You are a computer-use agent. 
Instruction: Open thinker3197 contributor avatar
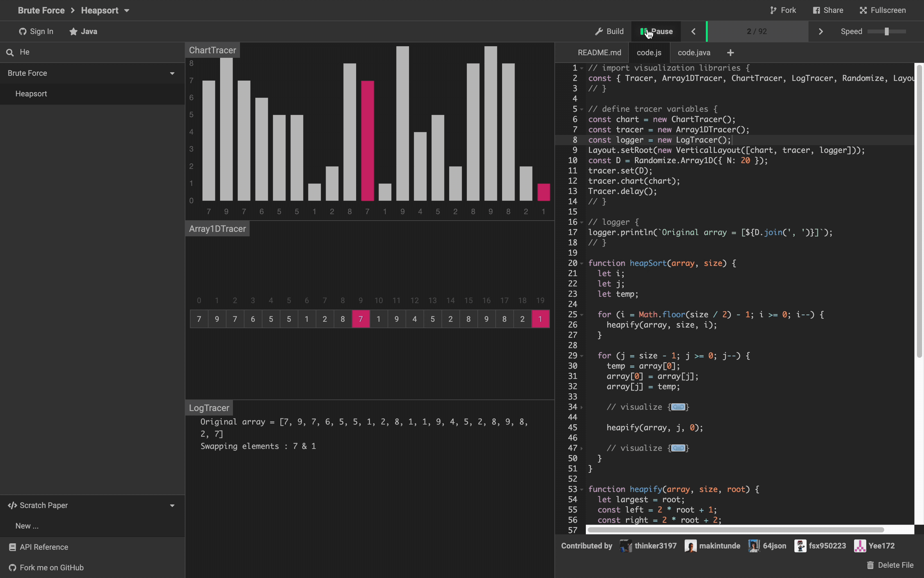[626, 546]
